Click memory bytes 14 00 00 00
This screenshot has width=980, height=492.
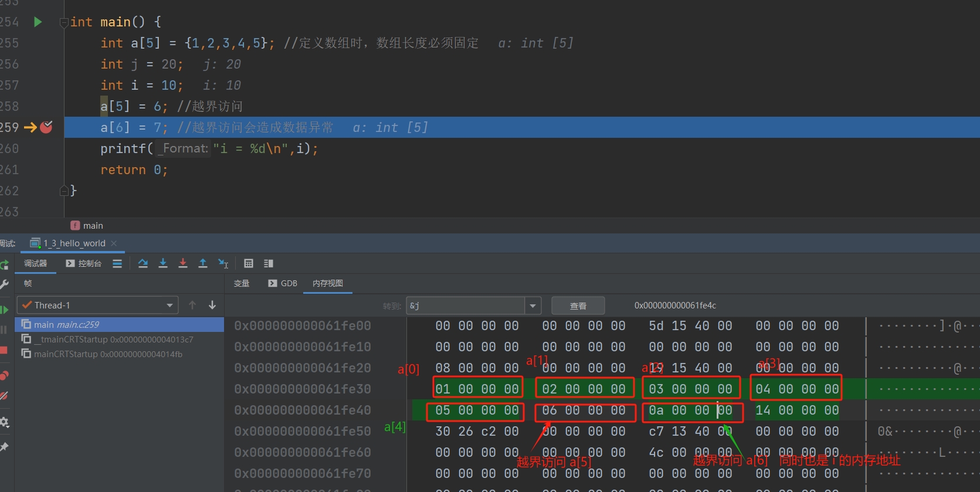797,410
